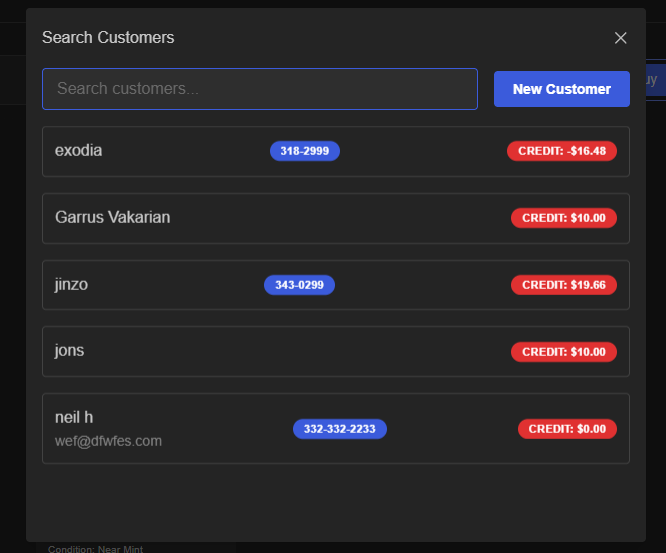This screenshot has width=666, height=553.
Task: Click the Condition: Near Mint text
Action: pyautogui.click(x=96, y=549)
